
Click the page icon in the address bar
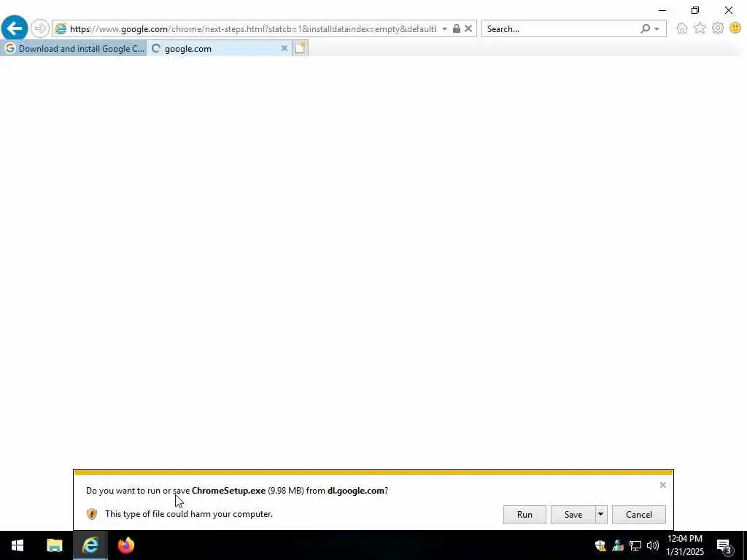[x=61, y=29]
